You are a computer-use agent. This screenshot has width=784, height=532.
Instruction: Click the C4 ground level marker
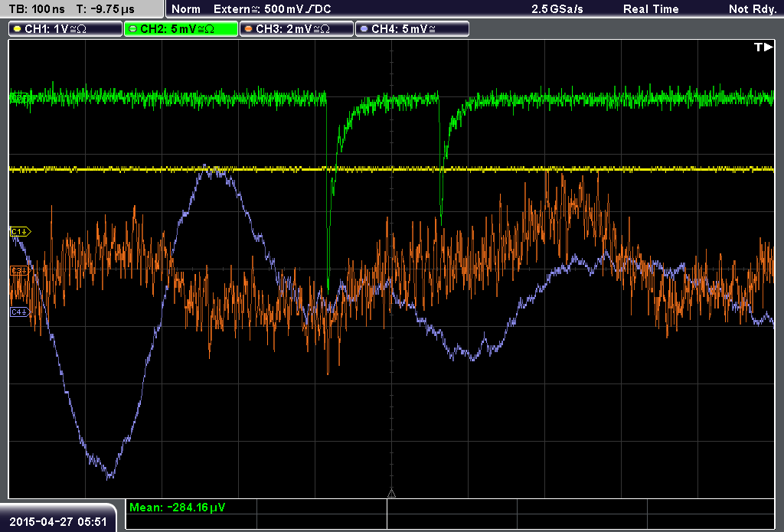click(x=20, y=312)
